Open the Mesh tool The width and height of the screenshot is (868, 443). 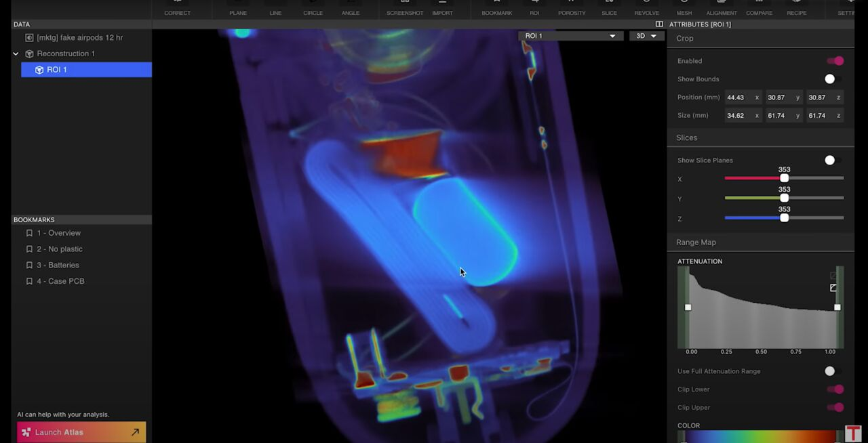coord(684,9)
